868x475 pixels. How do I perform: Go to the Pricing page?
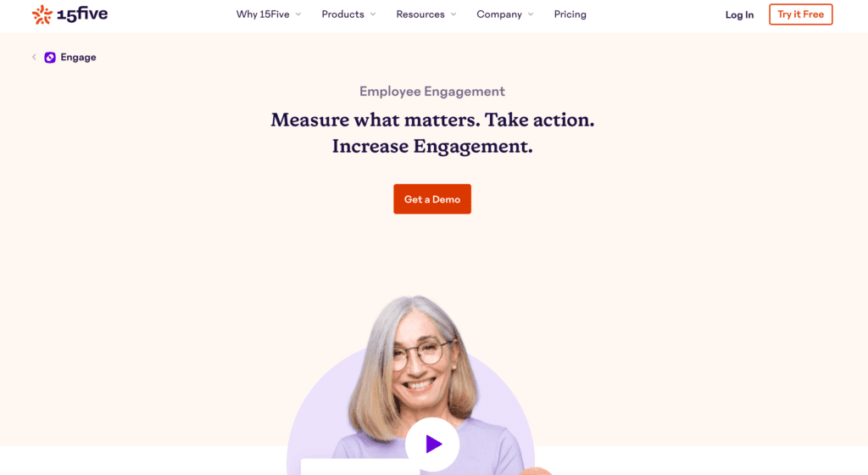coord(570,14)
